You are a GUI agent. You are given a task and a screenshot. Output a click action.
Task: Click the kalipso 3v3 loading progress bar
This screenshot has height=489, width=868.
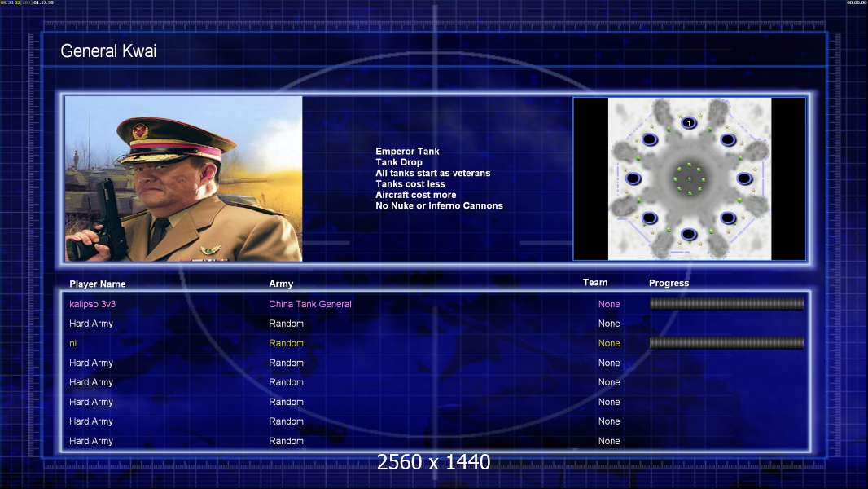pyautogui.click(x=726, y=304)
